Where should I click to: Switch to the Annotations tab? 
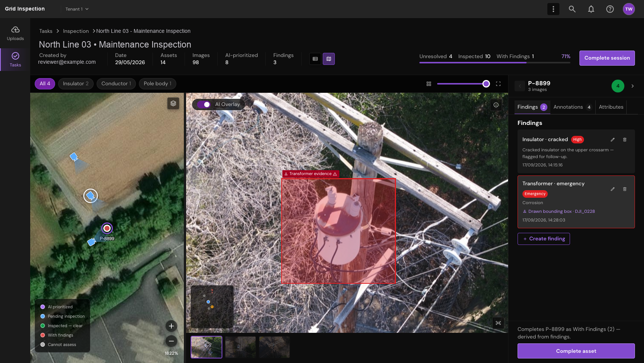572,107
